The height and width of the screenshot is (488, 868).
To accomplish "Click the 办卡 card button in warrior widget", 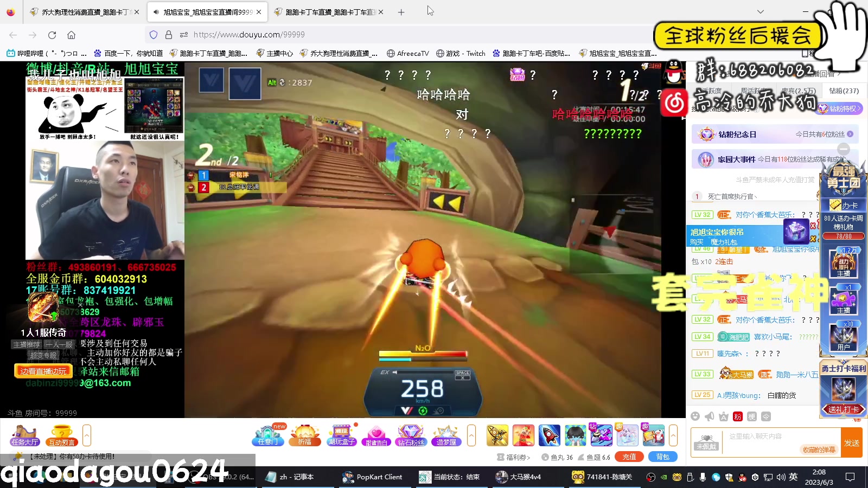I will click(x=844, y=206).
